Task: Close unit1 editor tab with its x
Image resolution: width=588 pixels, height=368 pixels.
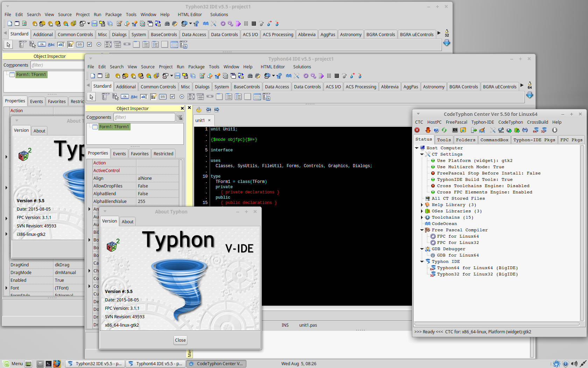Action: [x=209, y=120]
